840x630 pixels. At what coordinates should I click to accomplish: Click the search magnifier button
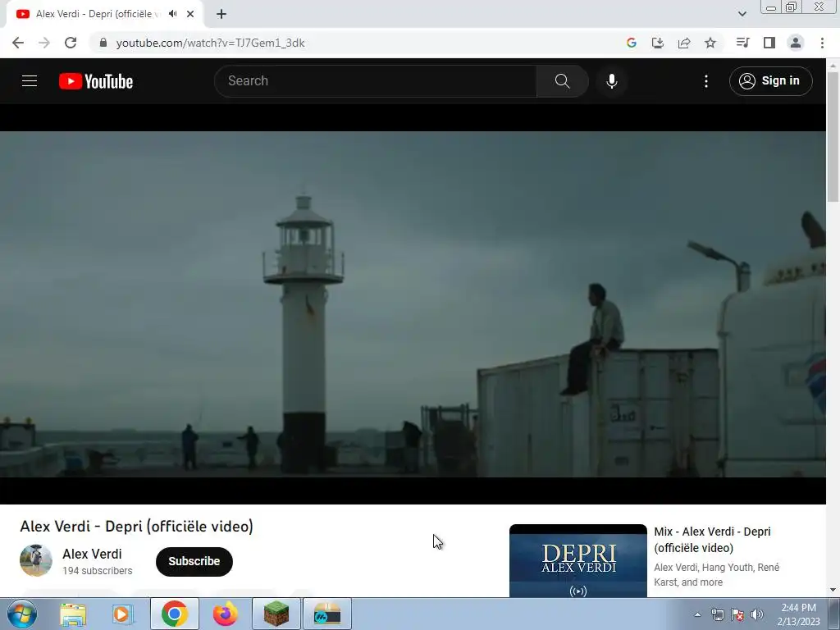pyautogui.click(x=562, y=81)
